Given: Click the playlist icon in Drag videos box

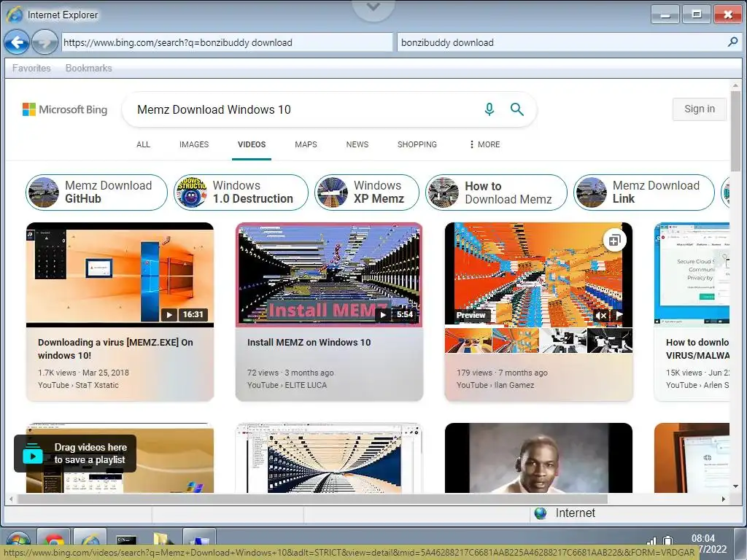Looking at the screenshot, I should pos(32,454).
